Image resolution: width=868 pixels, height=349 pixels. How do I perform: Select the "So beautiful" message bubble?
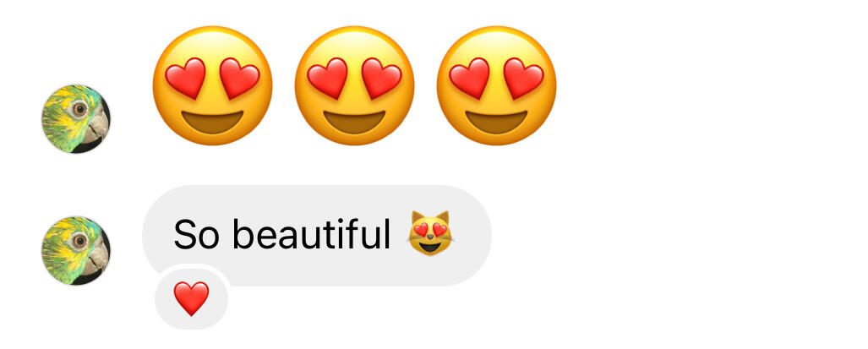(317, 236)
